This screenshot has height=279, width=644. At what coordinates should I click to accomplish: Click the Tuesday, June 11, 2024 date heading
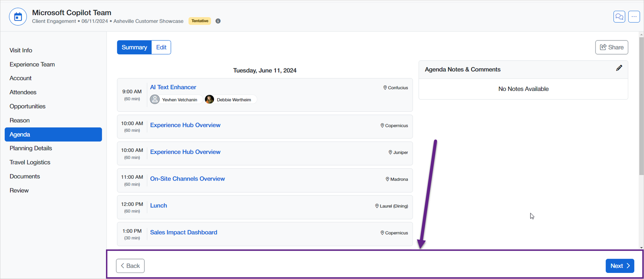pos(265,70)
